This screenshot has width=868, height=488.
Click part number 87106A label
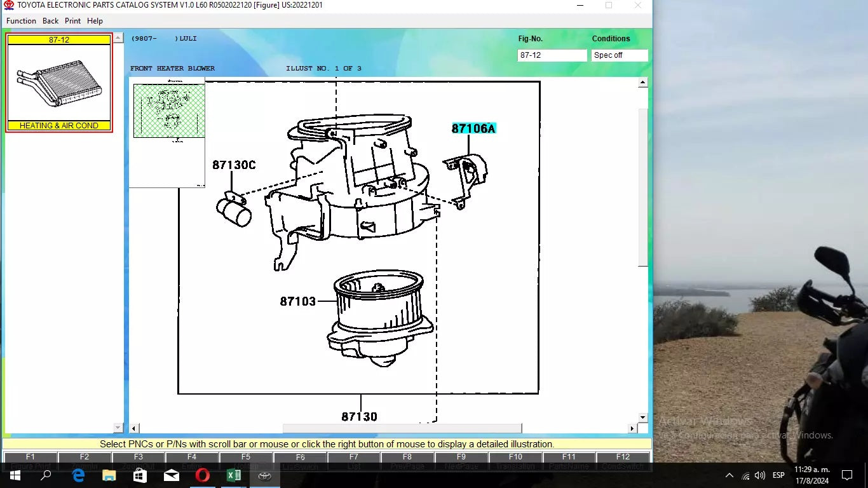click(473, 128)
